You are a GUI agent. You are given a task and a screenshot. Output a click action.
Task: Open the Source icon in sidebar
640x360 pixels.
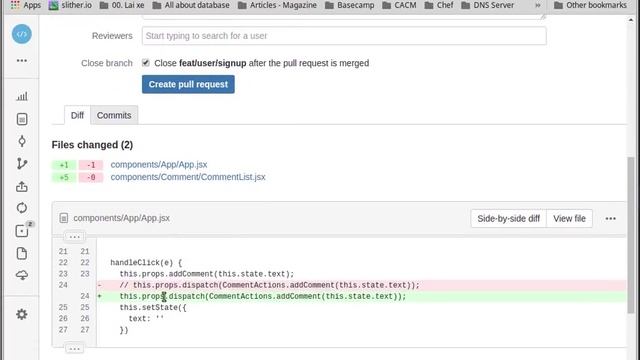[x=22, y=119]
